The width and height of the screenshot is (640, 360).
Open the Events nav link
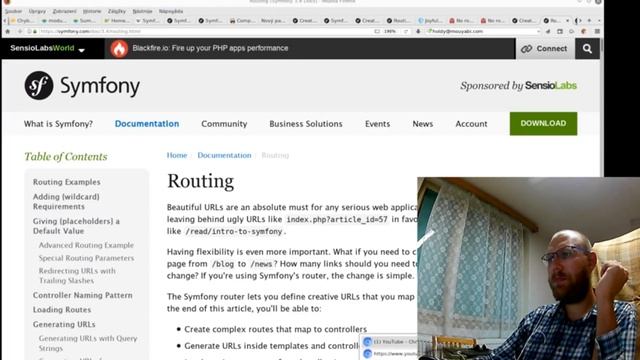pyautogui.click(x=378, y=124)
